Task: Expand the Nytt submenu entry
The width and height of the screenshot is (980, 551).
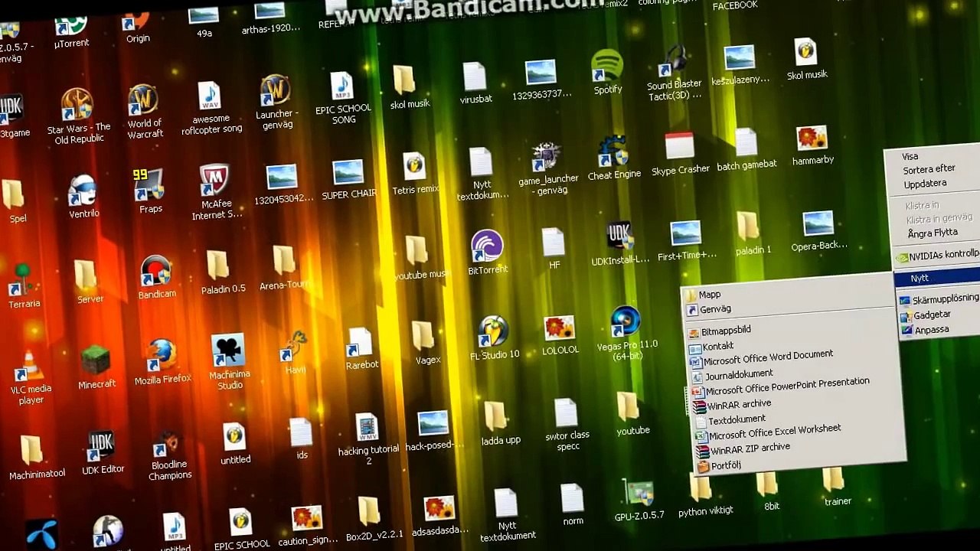Action: [x=938, y=278]
